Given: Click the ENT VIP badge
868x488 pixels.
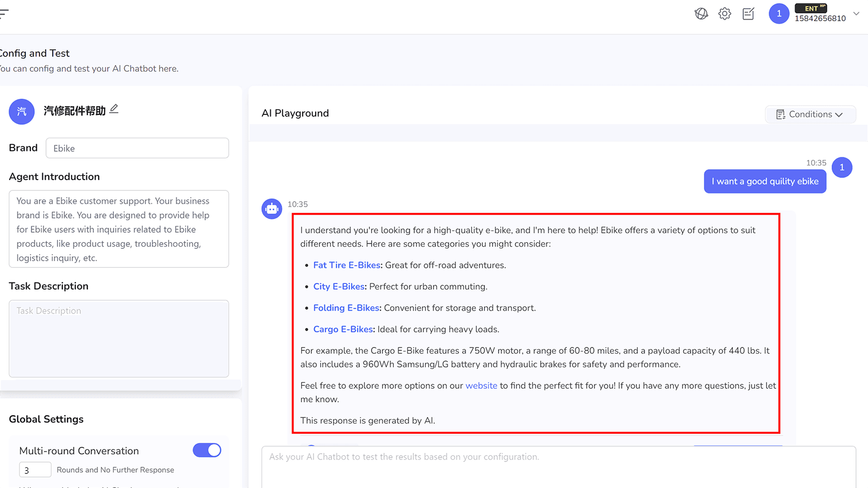Looking at the screenshot, I should click(x=811, y=8).
